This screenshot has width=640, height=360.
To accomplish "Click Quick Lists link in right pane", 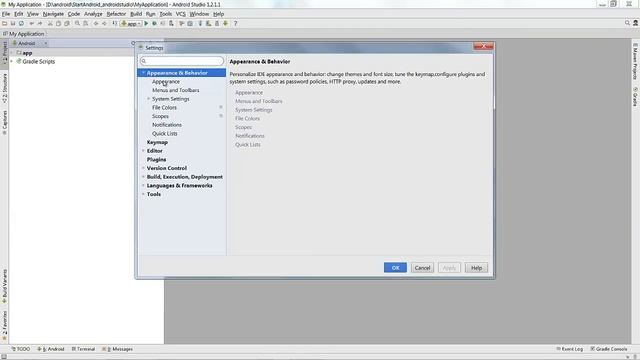I will pos(248,144).
